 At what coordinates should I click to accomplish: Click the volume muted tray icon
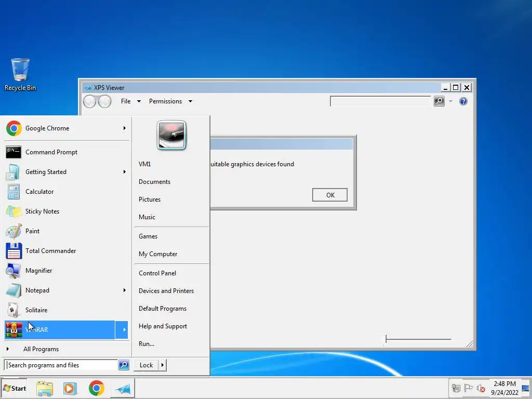pos(481,388)
